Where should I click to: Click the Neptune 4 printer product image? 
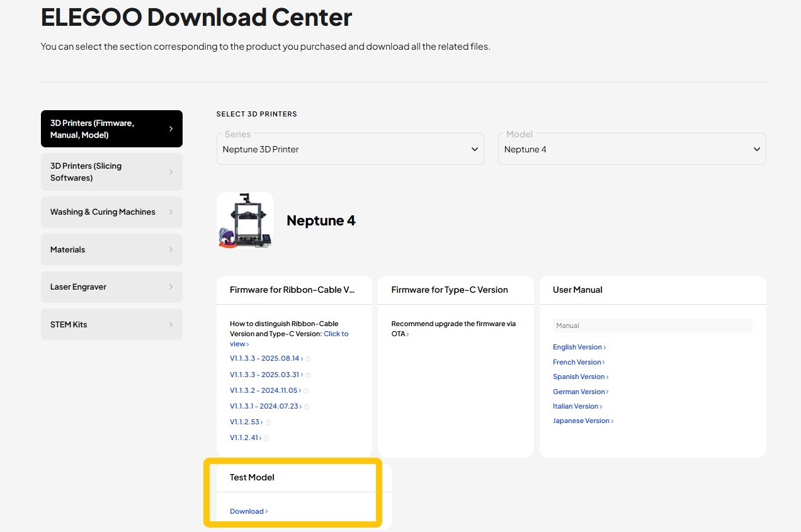pyautogui.click(x=245, y=220)
